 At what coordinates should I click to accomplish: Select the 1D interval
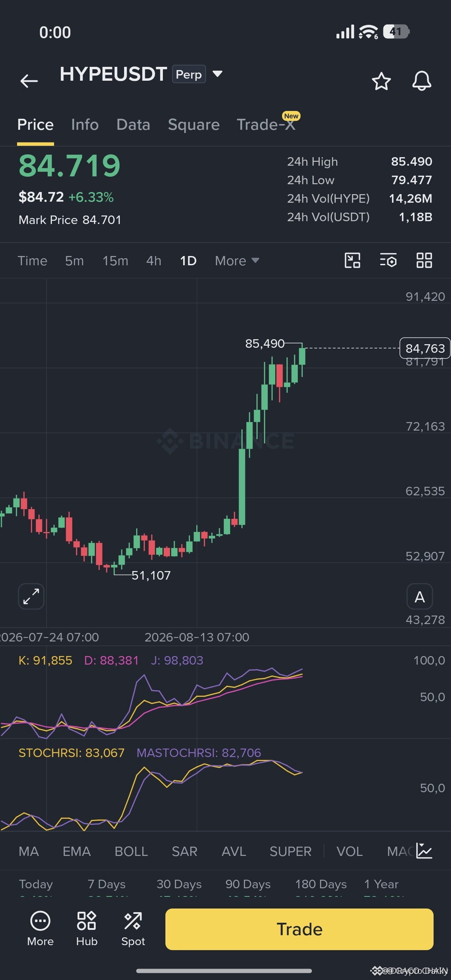point(188,261)
